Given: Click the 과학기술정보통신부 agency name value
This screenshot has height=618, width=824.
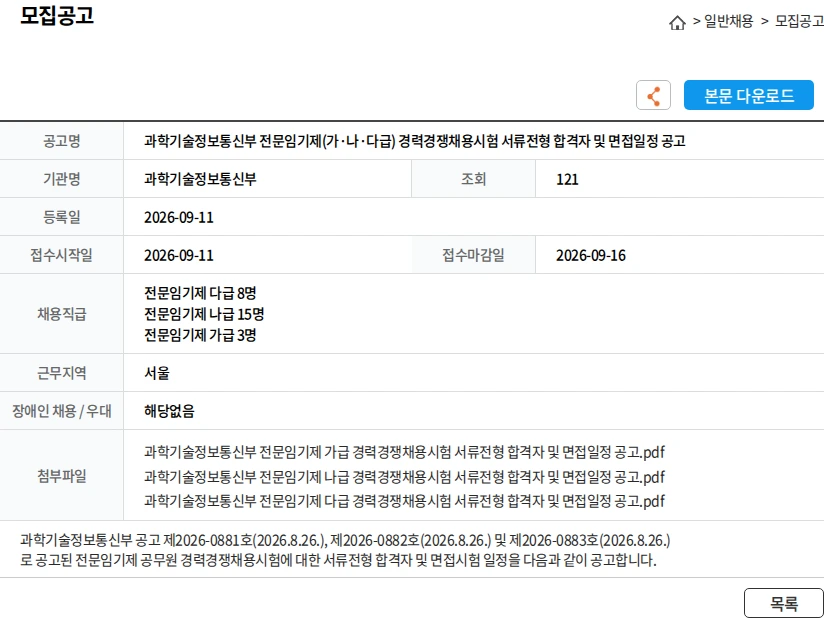Looking at the screenshot, I should (x=200, y=179).
